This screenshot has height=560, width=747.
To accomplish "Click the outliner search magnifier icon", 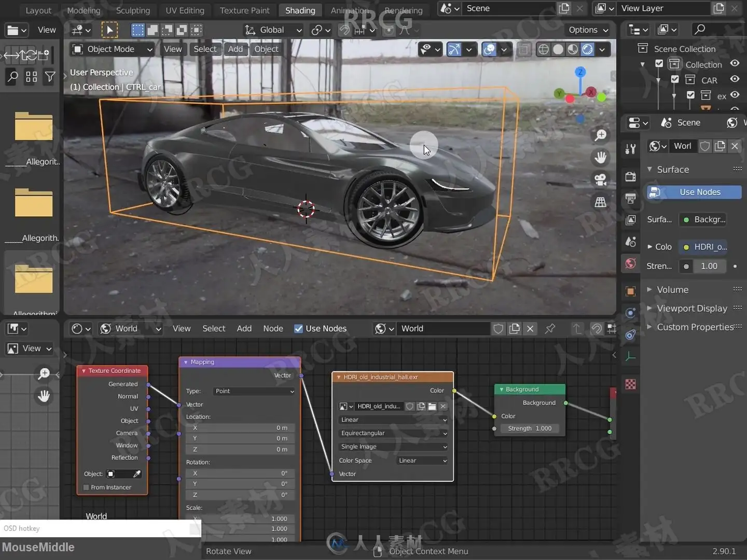I will [x=700, y=30].
